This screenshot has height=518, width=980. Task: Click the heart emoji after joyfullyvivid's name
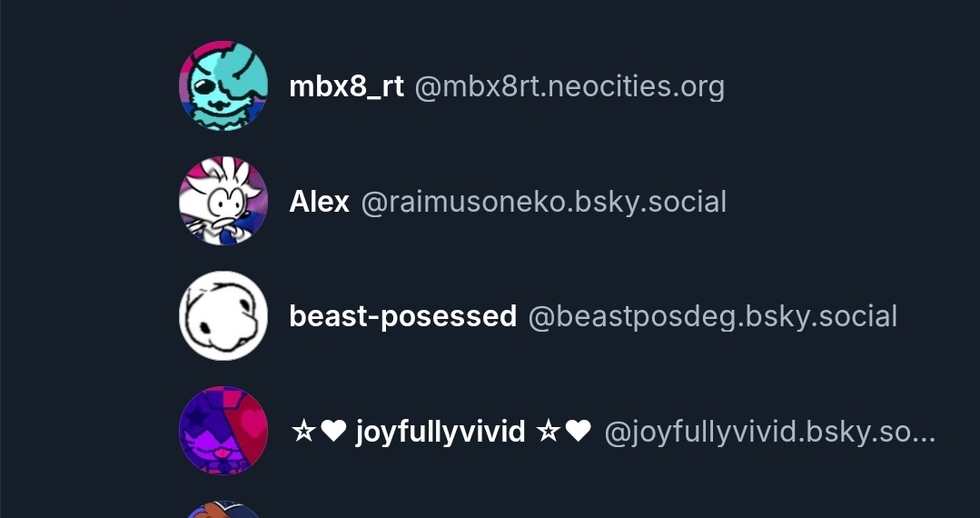(579, 431)
